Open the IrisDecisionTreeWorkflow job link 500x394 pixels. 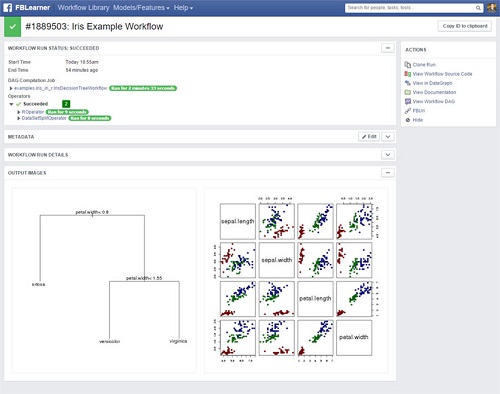tap(61, 88)
